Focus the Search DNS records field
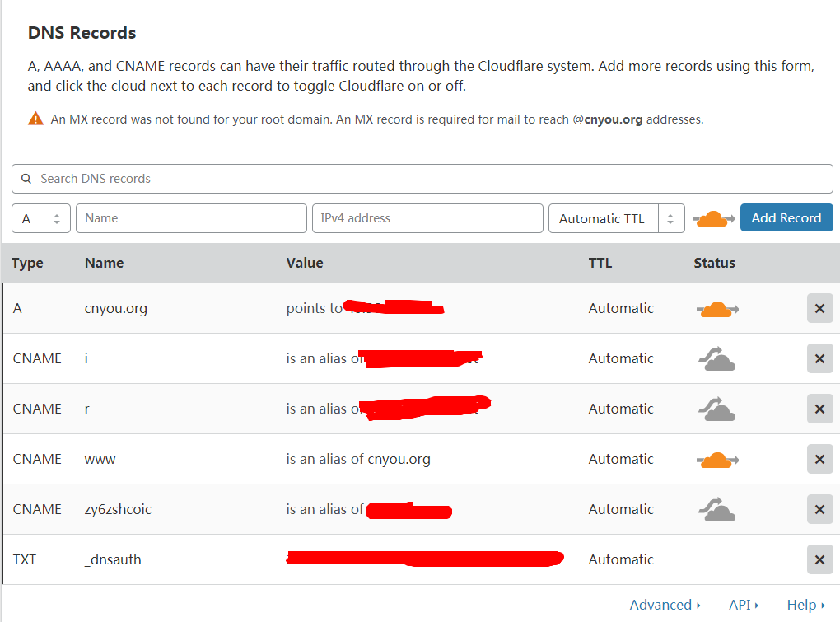 [x=422, y=179]
